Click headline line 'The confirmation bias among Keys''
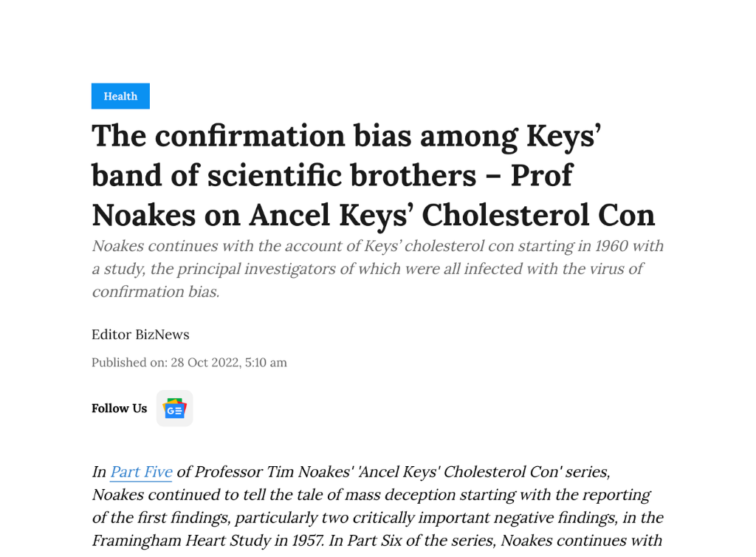 (x=346, y=137)
